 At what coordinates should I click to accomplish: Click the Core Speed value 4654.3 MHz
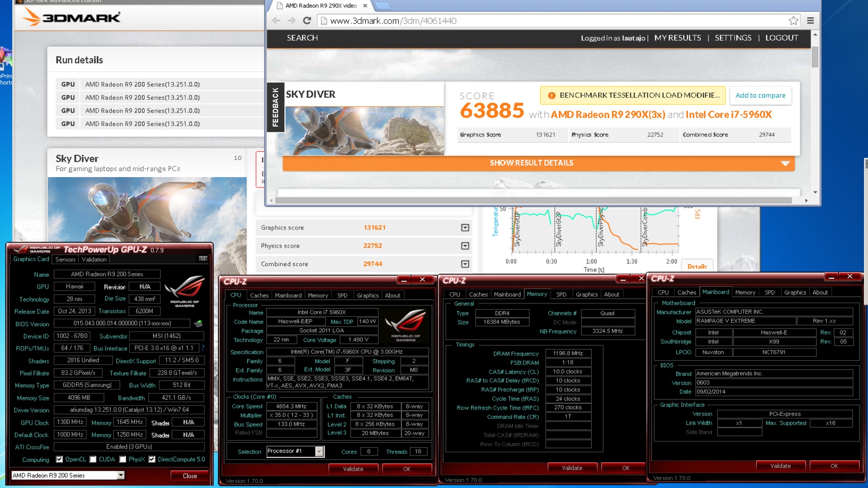291,406
